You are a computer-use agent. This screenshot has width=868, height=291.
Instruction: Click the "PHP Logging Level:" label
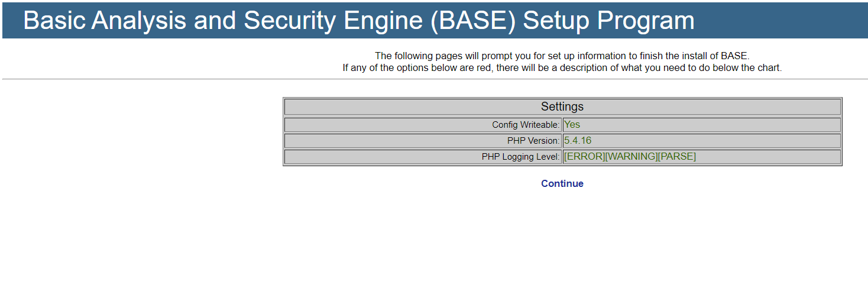click(520, 157)
